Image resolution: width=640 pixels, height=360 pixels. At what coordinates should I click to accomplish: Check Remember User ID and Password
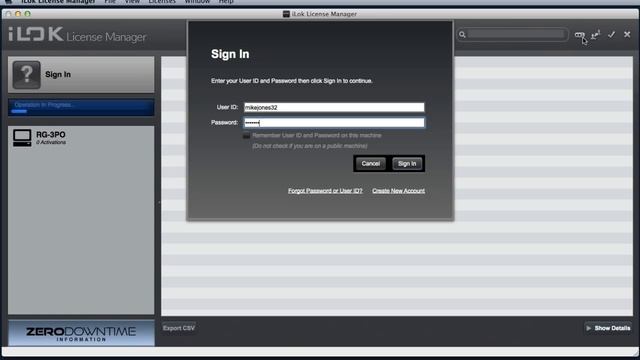(x=247, y=136)
